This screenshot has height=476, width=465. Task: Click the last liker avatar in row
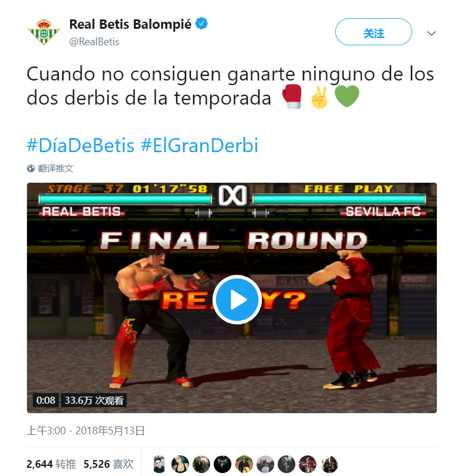pyautogui.click(x=329, y=464)
